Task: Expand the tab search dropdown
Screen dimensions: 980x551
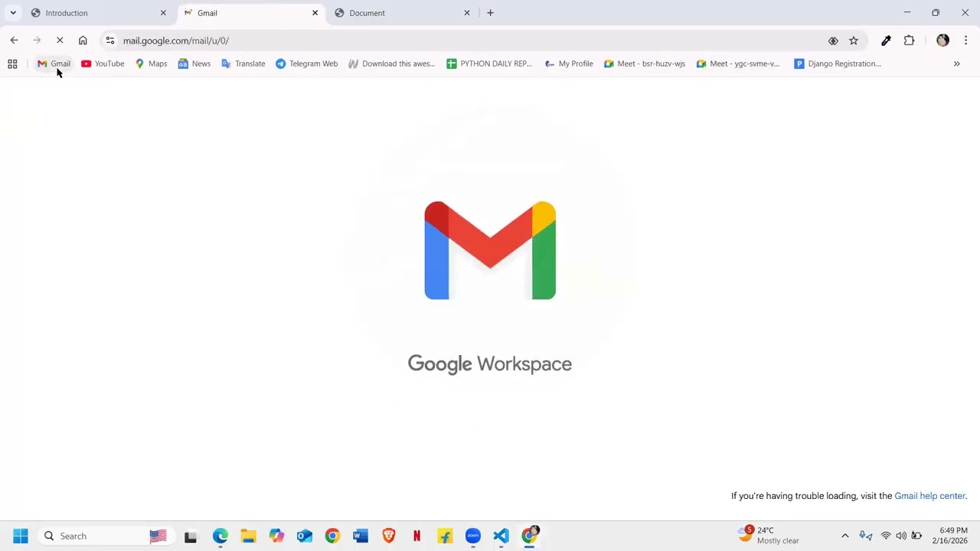Action: pyautogui.click(x=13, y=13)
